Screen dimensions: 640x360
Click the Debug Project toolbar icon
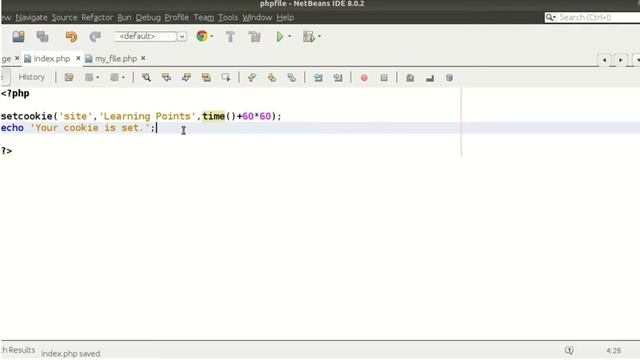pyautogui.click(x=309, y=37)
